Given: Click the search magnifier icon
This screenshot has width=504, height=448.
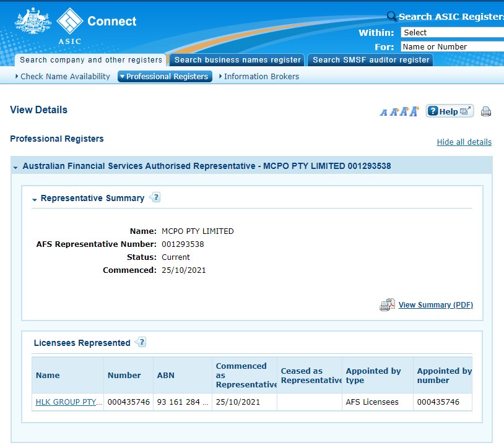Looking at the screenshot, I should point(391,15).
